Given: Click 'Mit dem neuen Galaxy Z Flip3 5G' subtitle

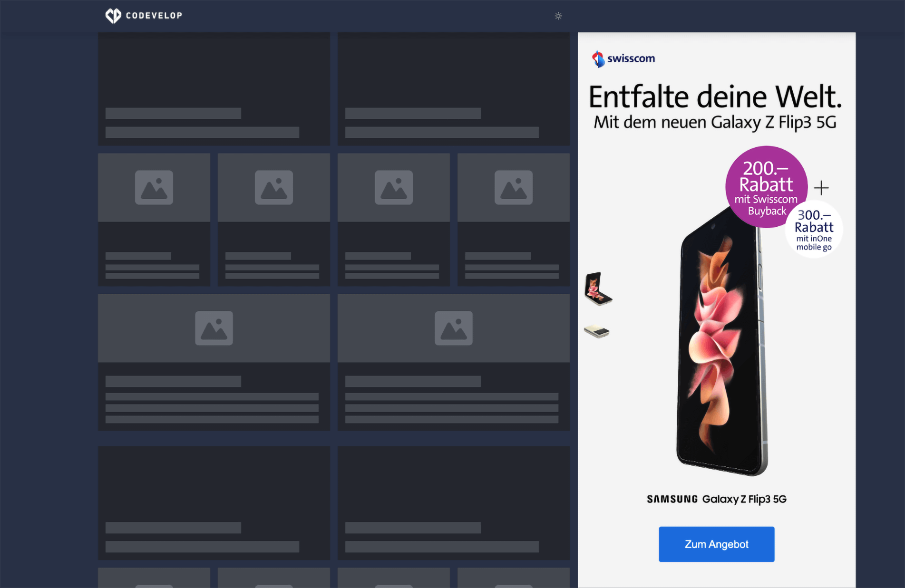Looking at the screenshot, I should coord(715,123).
